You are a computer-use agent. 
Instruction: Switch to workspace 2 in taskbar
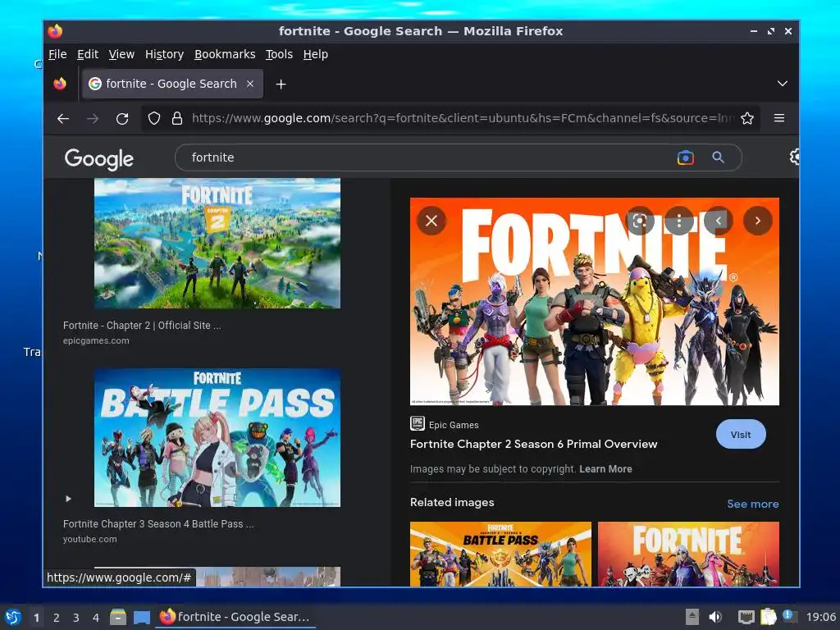pos(57,618)
